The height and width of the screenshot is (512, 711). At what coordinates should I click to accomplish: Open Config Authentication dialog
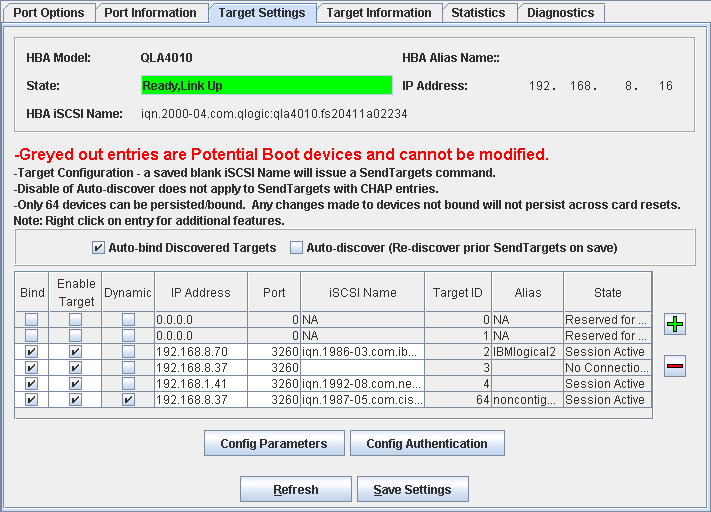pos(427,443)
